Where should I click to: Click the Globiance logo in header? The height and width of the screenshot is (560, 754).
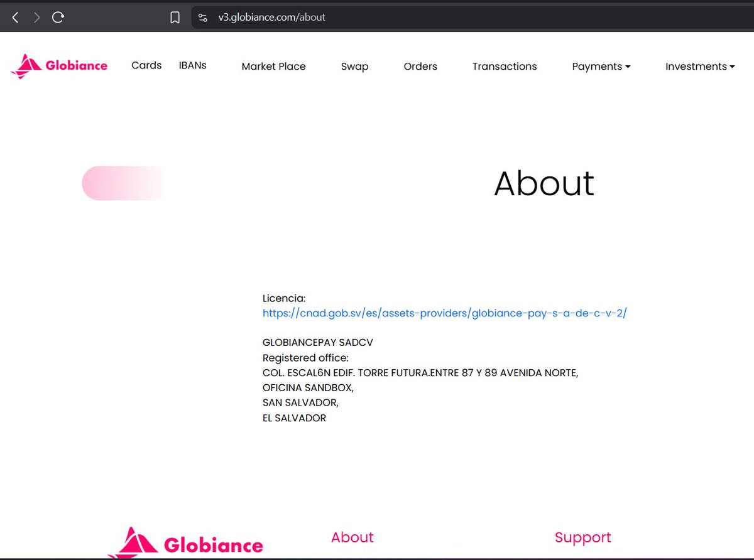click(59, 66)
